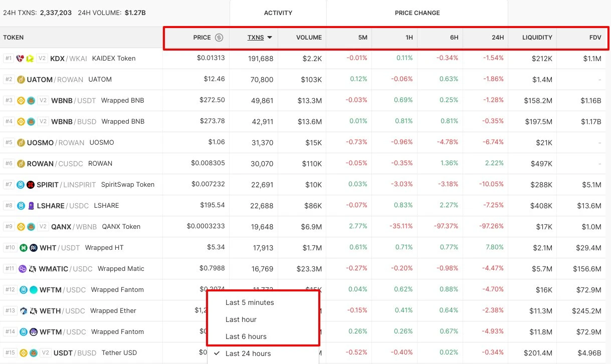Open the UATOM/ROWAN pair name

pos(56,80)
